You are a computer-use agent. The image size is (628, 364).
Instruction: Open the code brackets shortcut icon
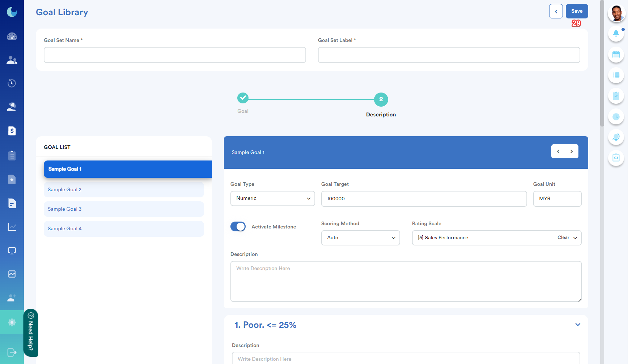tap(616, 158)
